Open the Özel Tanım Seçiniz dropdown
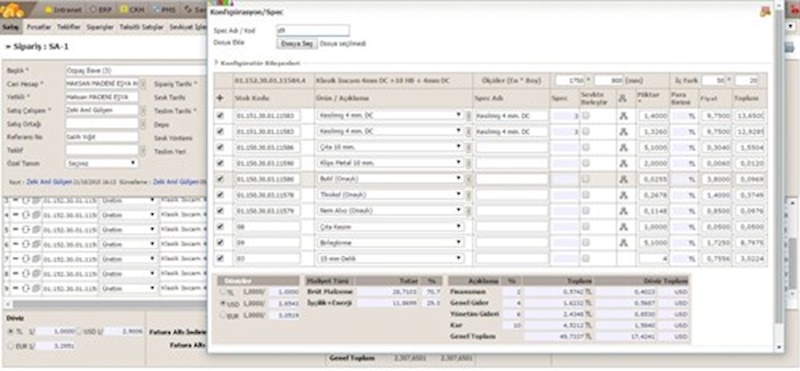Viewport: 800px width, 371px height. pyautogui.click(x=102, y=163)
